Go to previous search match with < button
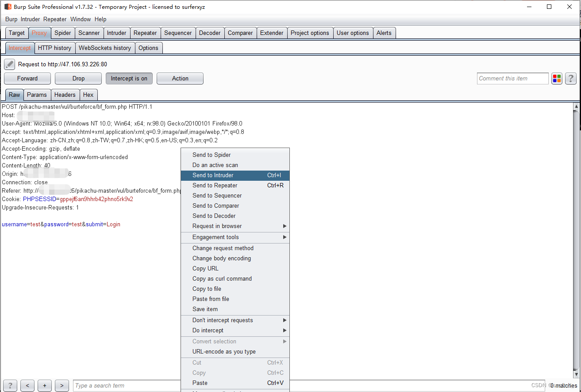 [27, 385]
